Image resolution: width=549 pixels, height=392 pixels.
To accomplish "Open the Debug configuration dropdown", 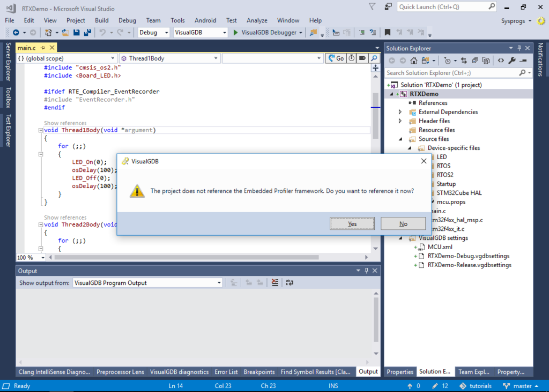I will [x=153, y=32].
